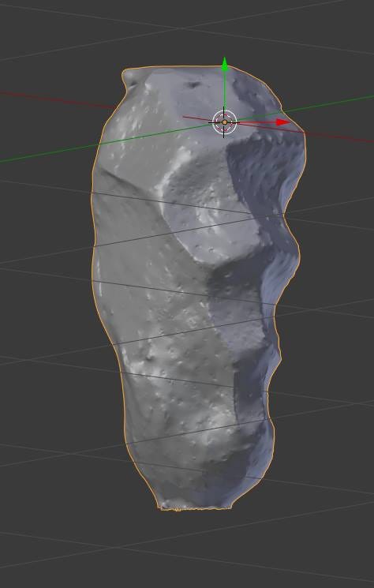The width and height of the screenshot is (374, 588).
Task: Click the white circle of the transform gizmo
Action: (224, 122)
